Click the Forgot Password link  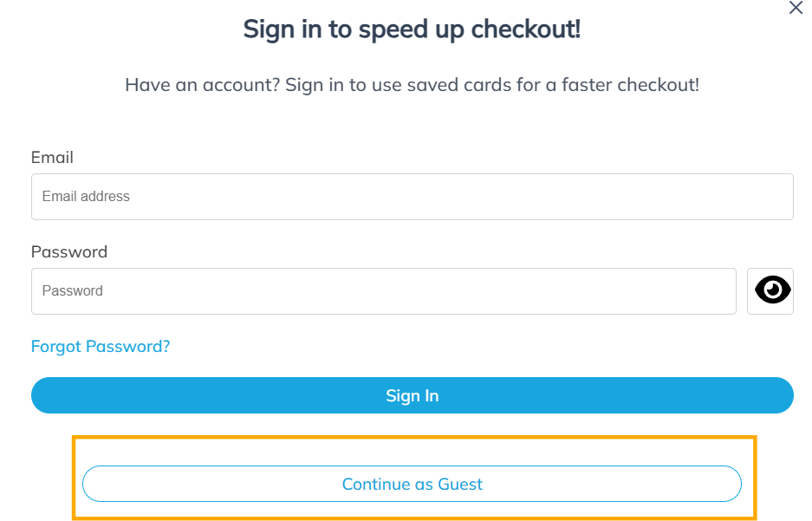[x=100, y=346]
